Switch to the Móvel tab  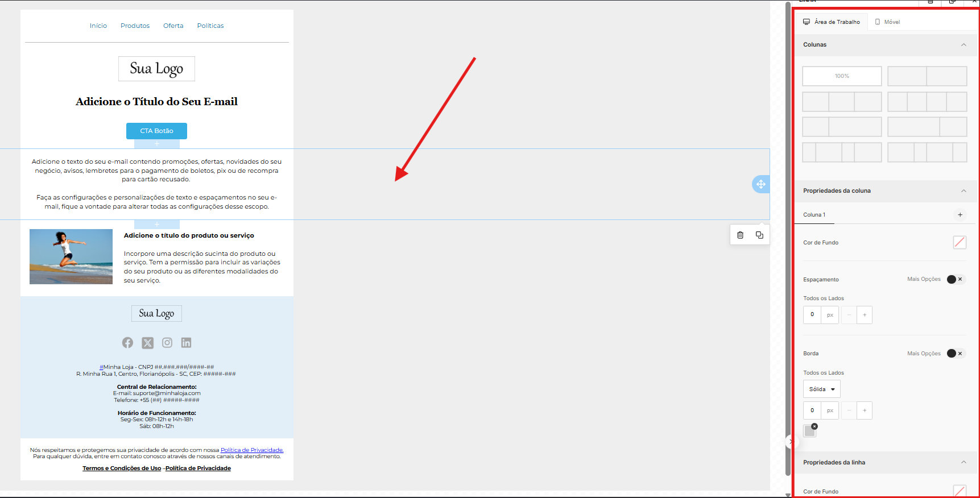pos(887,22)
